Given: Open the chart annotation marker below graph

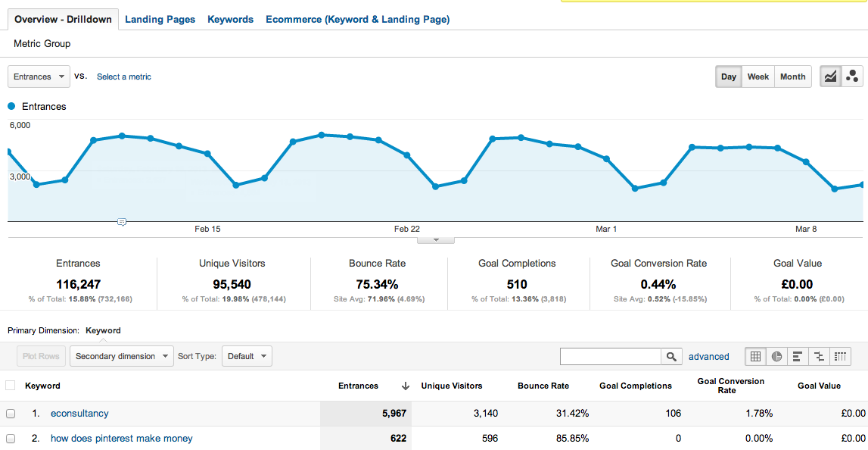Looking at the screenshot, I should [x=122, y=222].
